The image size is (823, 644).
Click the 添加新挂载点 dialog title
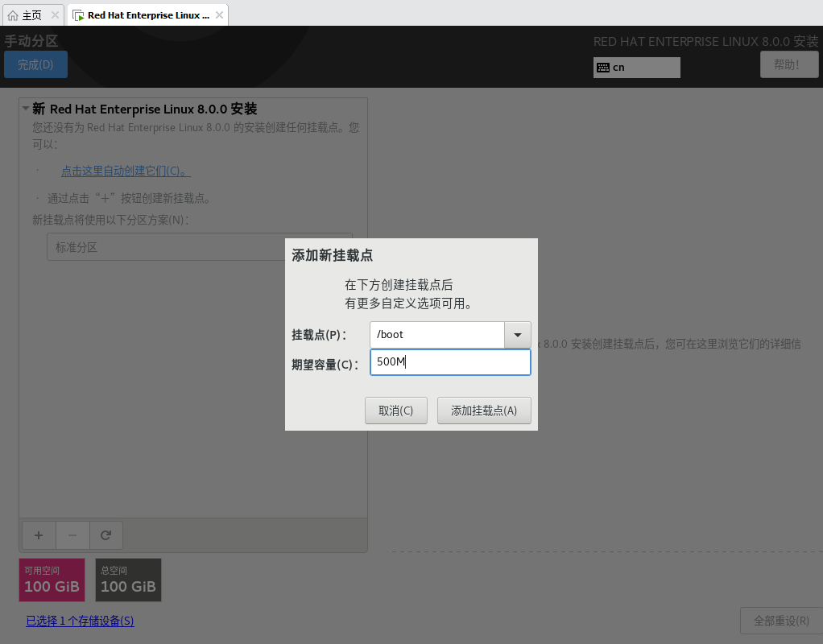(x=333, y=256)
